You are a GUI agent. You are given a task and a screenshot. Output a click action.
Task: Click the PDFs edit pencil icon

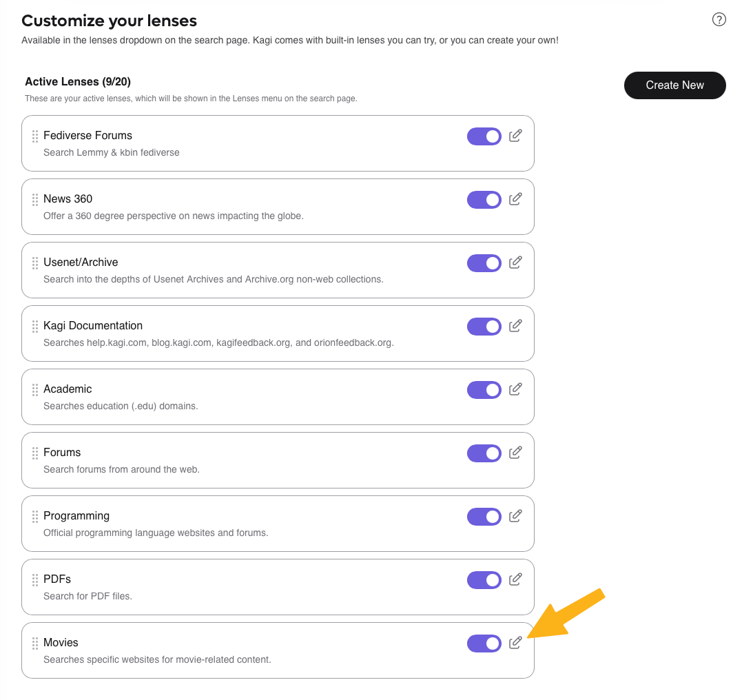515,579
